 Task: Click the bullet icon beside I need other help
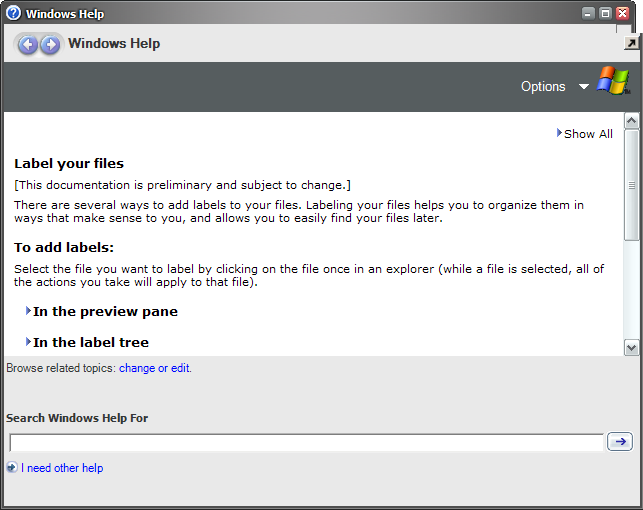click(x=11, y=468)
